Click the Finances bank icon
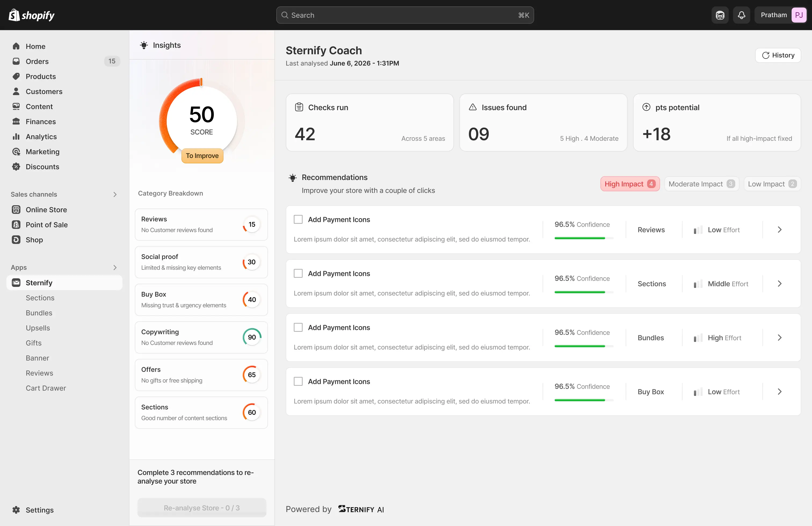Viewport: 812px width, 526px height. pos(16,121)
